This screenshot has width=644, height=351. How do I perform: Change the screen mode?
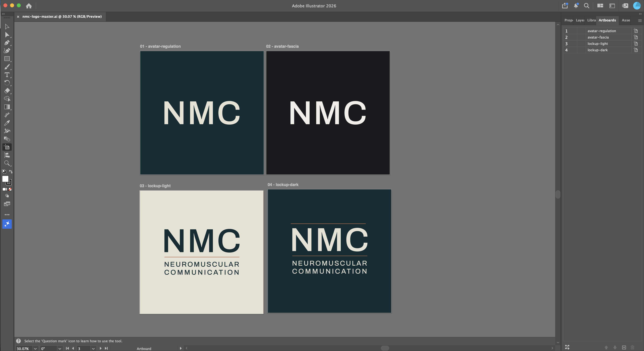point(7,204)
